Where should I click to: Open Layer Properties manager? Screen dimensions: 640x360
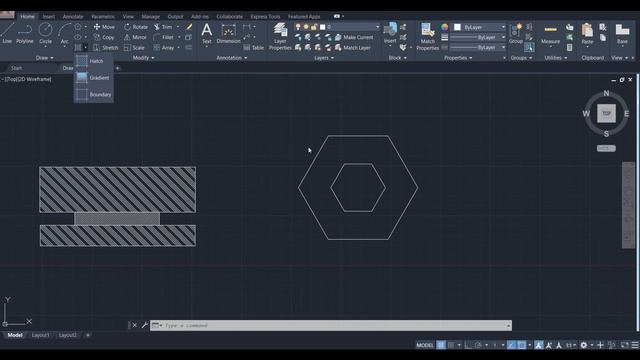click(x=280, y=36)
